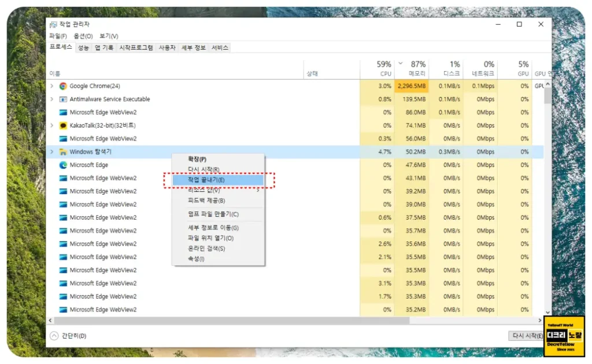Image resolution: width=592 pixels, height=364 pixels.
Task: Click the 간단히(D) fewer details link
Action: 74,336
